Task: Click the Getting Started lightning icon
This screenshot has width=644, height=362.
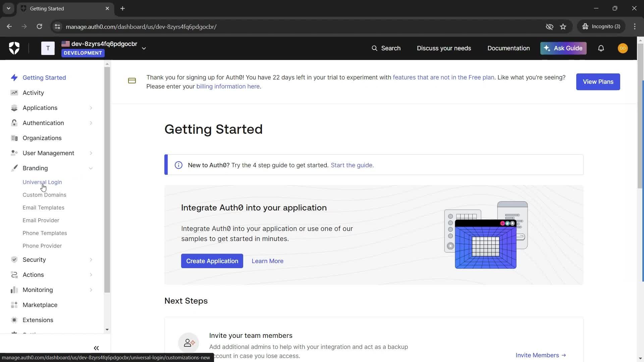Action: tap(14, 78)
